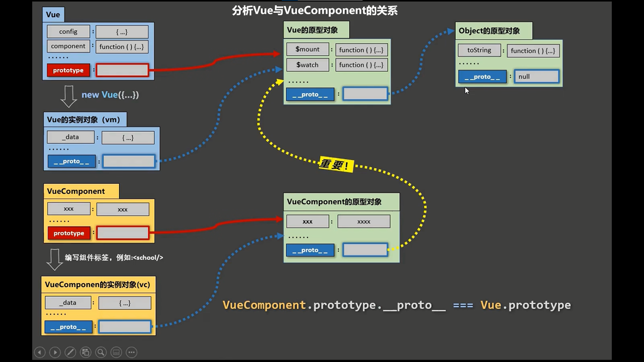Screen dimensions: 644x362
Task: Click empty red value box in VueComponent
Action: pos(123,233)
